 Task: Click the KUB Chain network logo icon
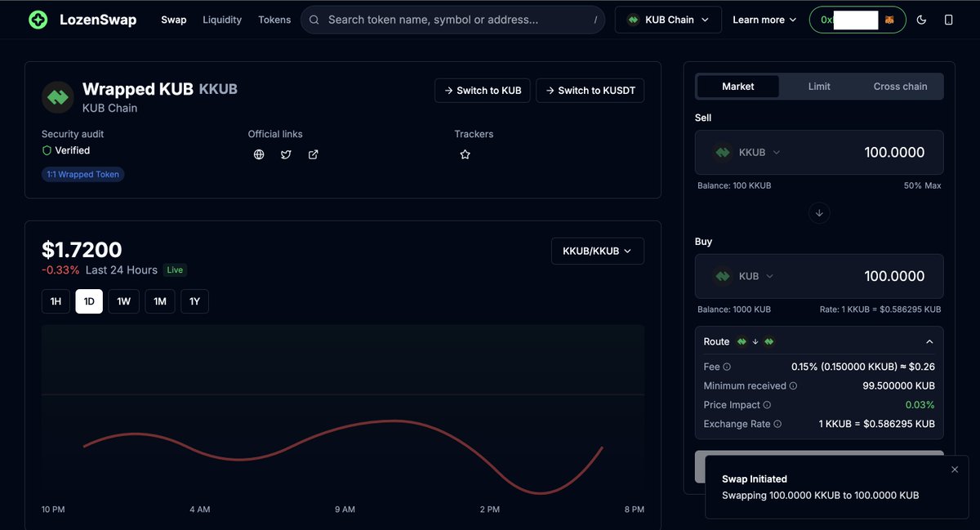tap(633, 20)
